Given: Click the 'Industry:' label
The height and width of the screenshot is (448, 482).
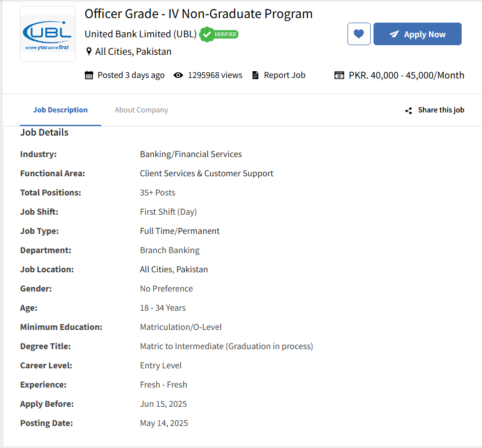Looking at the screenshot, I should [38, 154].
